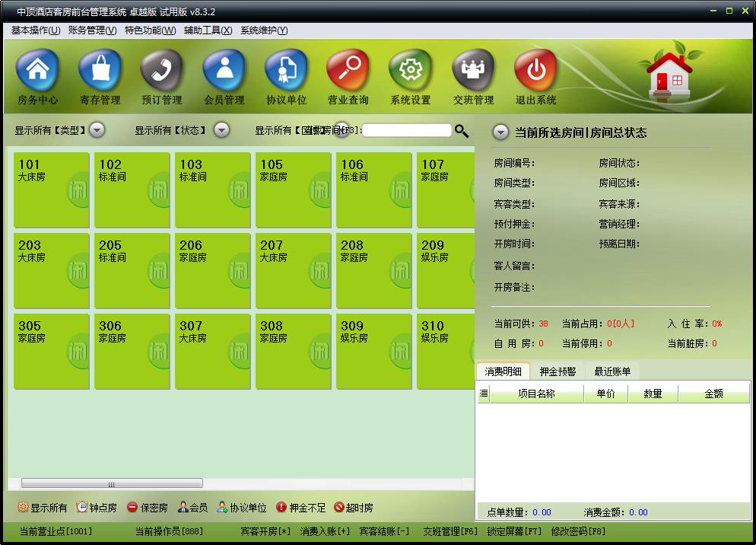Image resolution: width=756 pixels, height=545 pixels.
Task: Filter rooms by 协议单位 at bottom
Action: click(x=242, y=508)
